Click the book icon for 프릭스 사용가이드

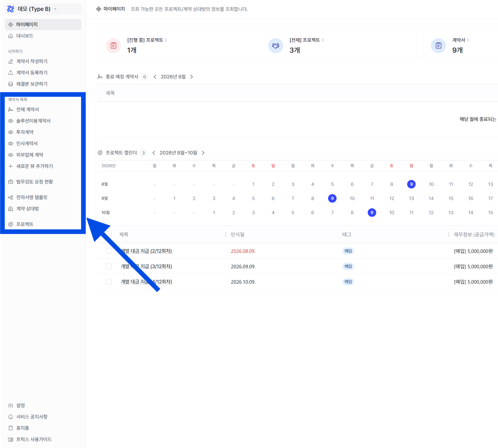pyautogui.click(x=11, y=439)
